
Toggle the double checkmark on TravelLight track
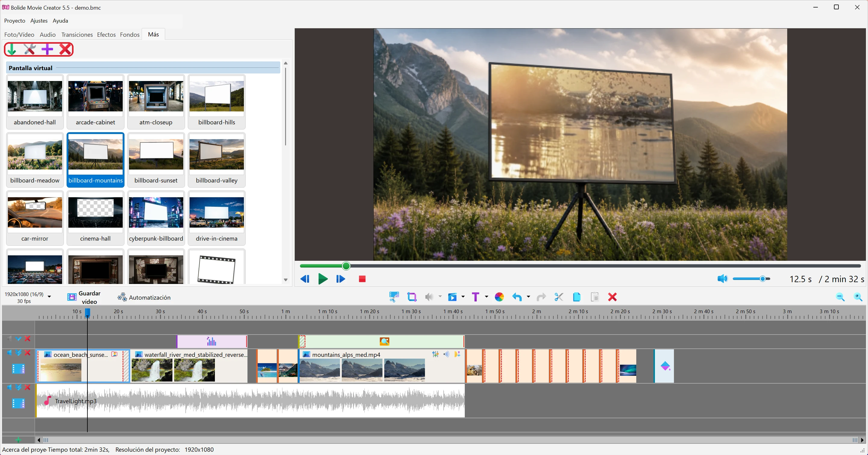pyautogui.click(x=18, y=387)
